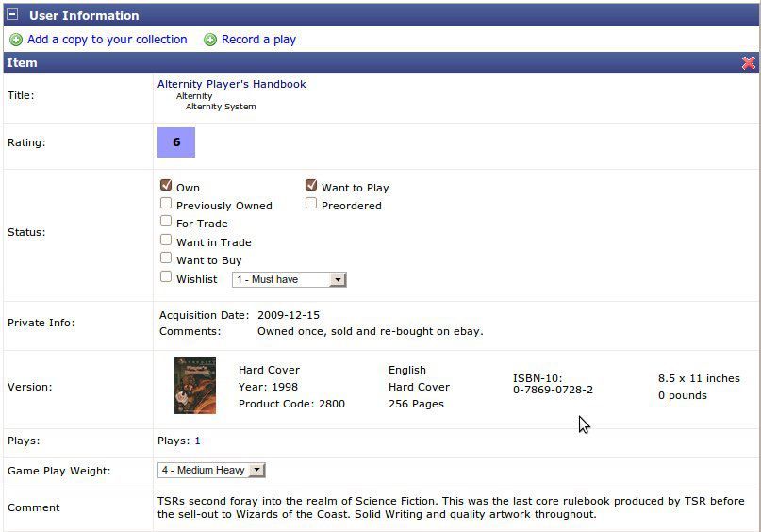Image resolution: width=761 pixels, height=532 pixels.
Task: Tick the Want to Buy checkbox
Action: (x=166, y=258)
